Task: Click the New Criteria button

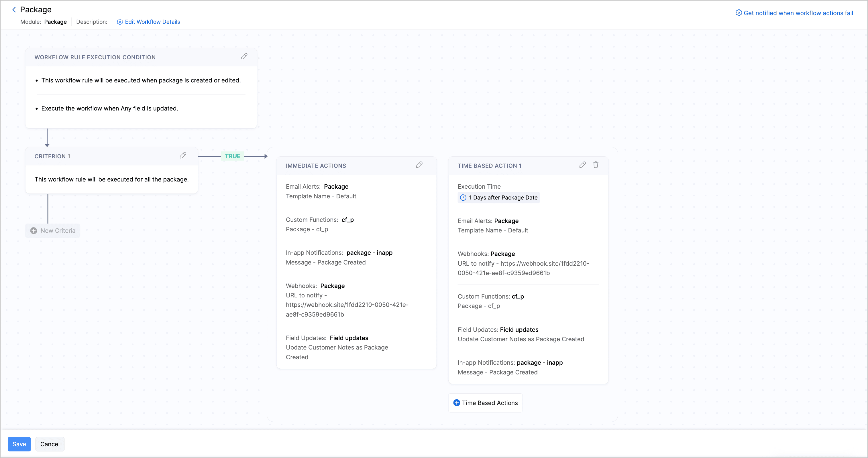Action: click(57, 231)
